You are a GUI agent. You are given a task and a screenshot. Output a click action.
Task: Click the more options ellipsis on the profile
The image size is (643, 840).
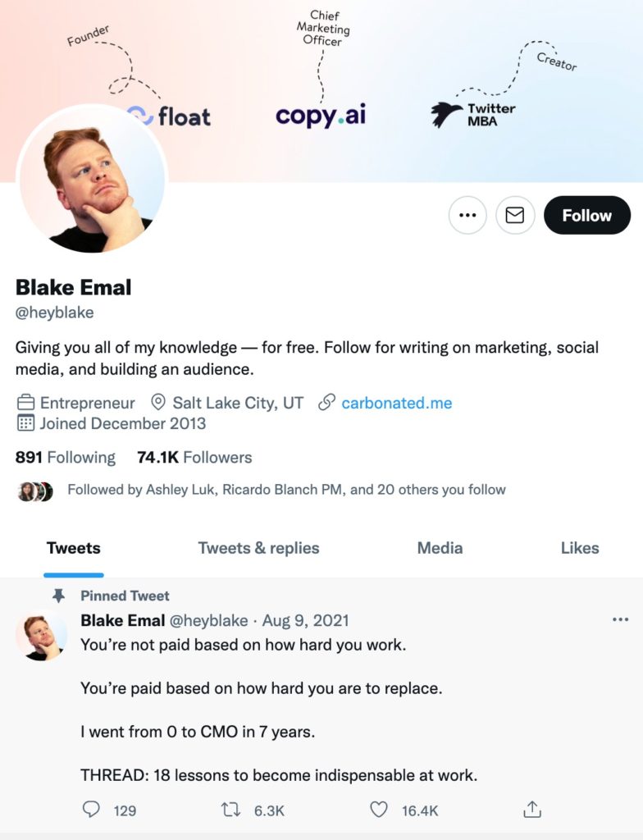pyautogui.click(x=467, y=215)
